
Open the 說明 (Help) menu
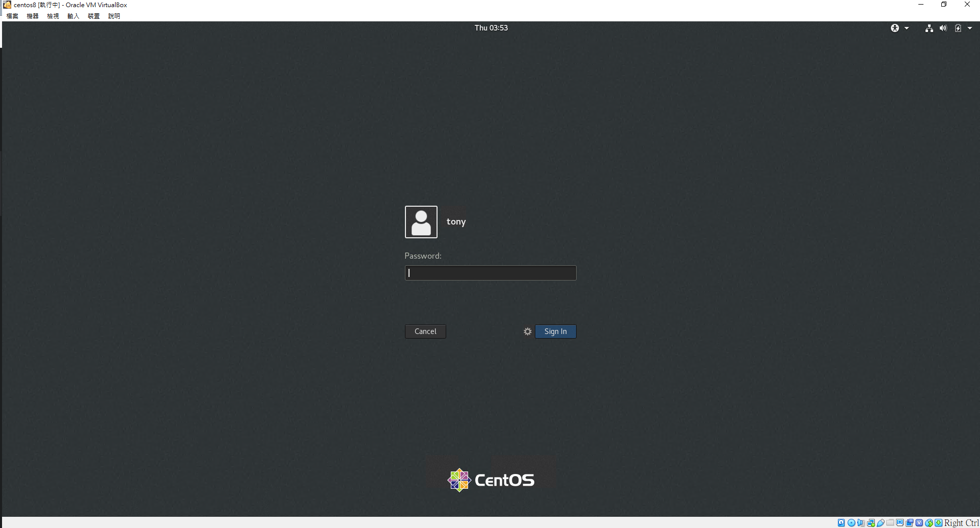click(114, 16)
